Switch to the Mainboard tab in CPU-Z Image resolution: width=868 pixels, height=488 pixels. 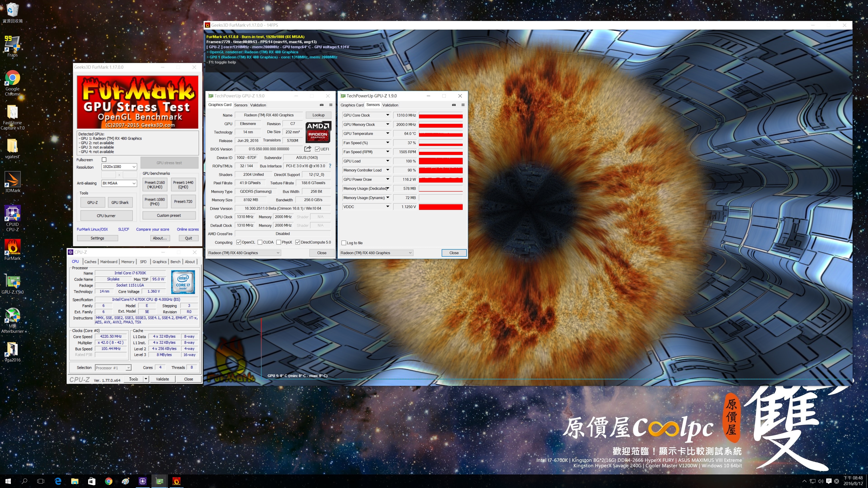(109, 262)
